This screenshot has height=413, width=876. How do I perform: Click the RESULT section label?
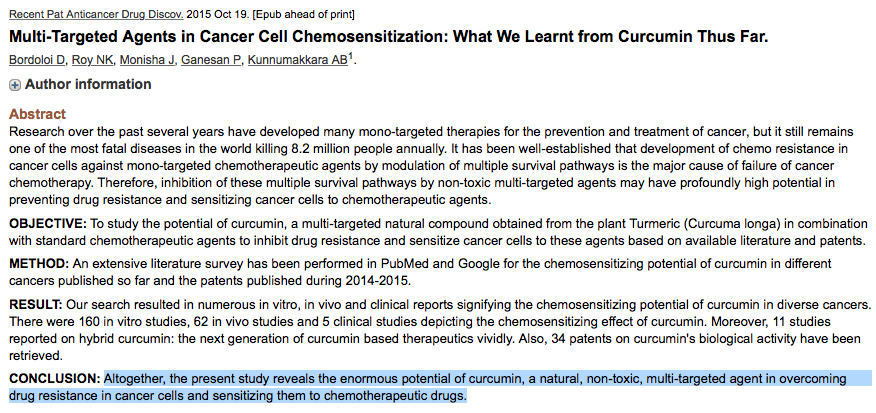(36, 305)
